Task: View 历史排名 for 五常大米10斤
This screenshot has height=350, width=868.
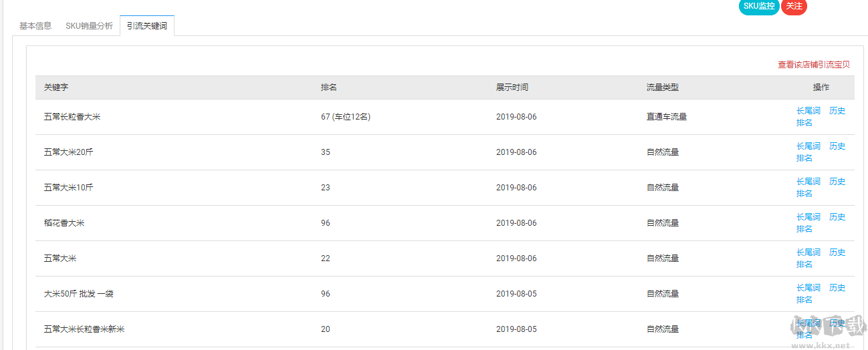Action: [x=837, y=182]
